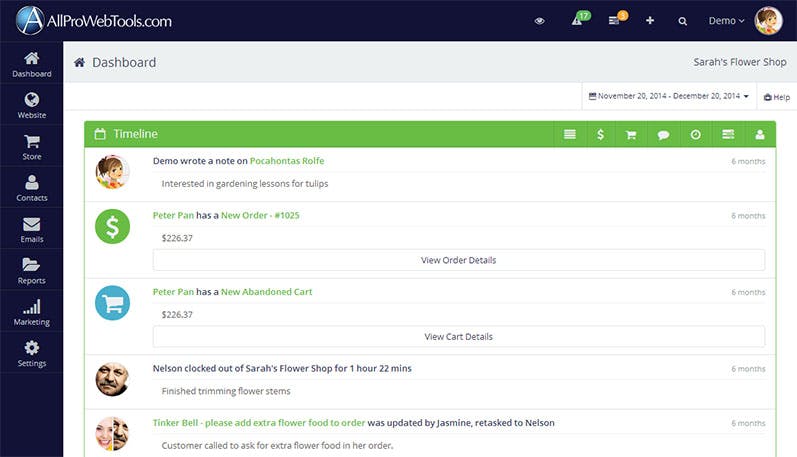Click Demo's avatar in the note entry

point(112,172)
